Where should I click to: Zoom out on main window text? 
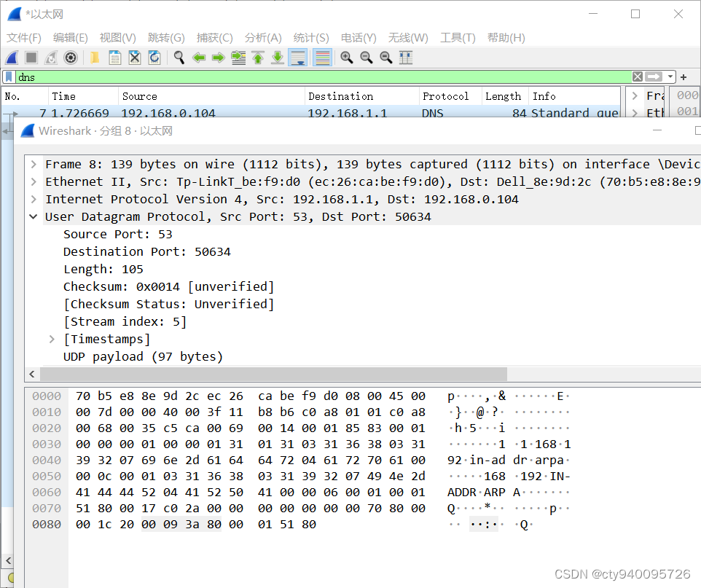click(x=366, y=58)
